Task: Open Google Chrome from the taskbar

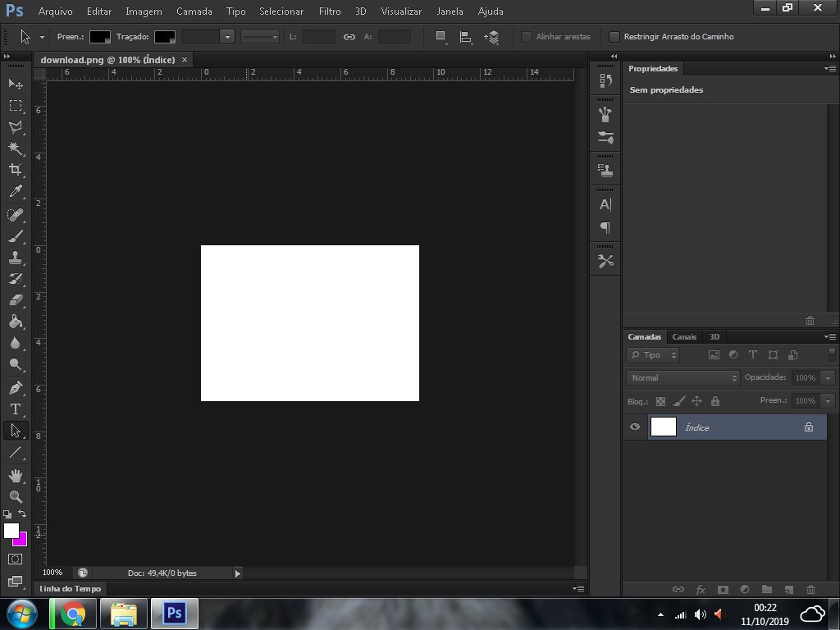Action: click(x=73, y=614)
